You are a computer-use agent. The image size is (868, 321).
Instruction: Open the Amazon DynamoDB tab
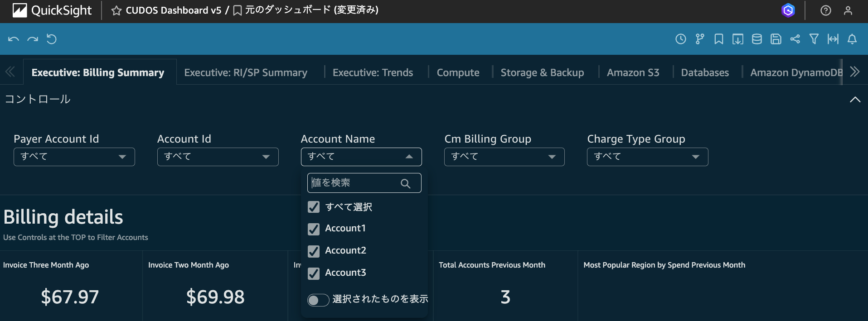[796, 72]
